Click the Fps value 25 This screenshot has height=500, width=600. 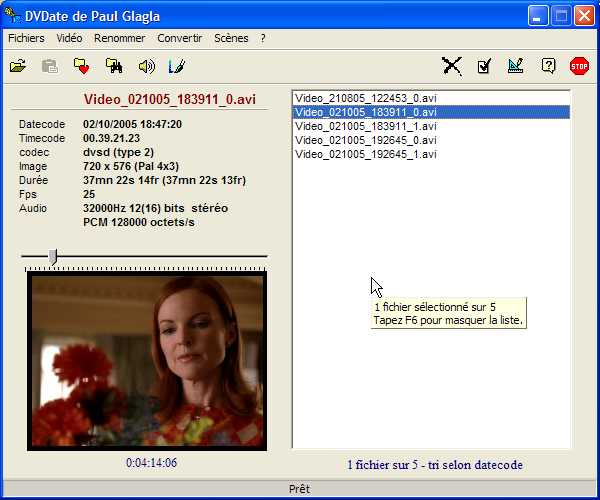(x=89, y=194)
